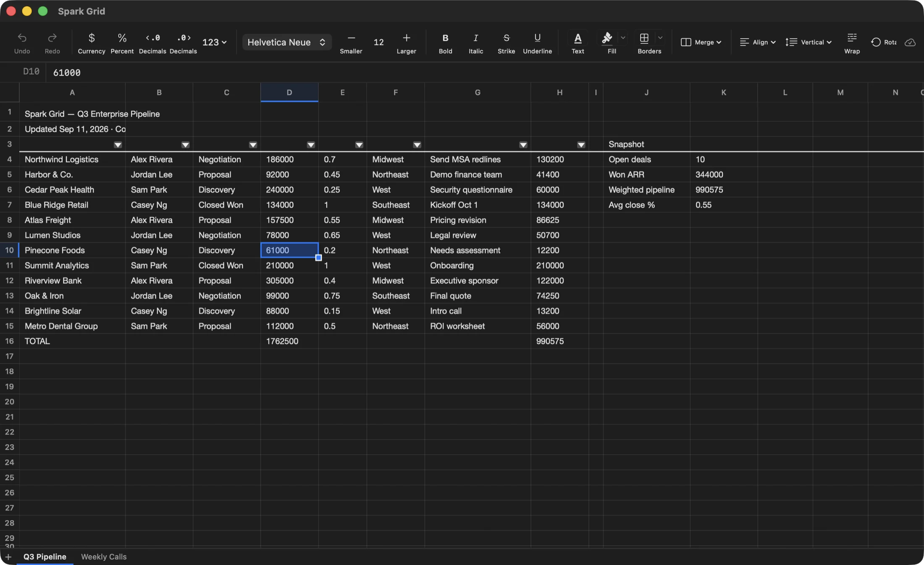Click the Rotate text icon
The image size is (924, 565).
tap(876, 42)
